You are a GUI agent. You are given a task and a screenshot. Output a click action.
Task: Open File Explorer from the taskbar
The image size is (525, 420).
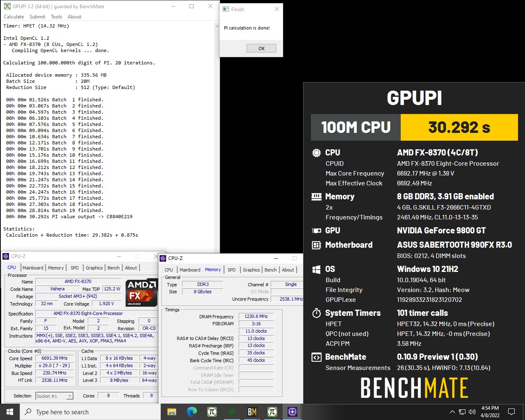coord(172,412)
